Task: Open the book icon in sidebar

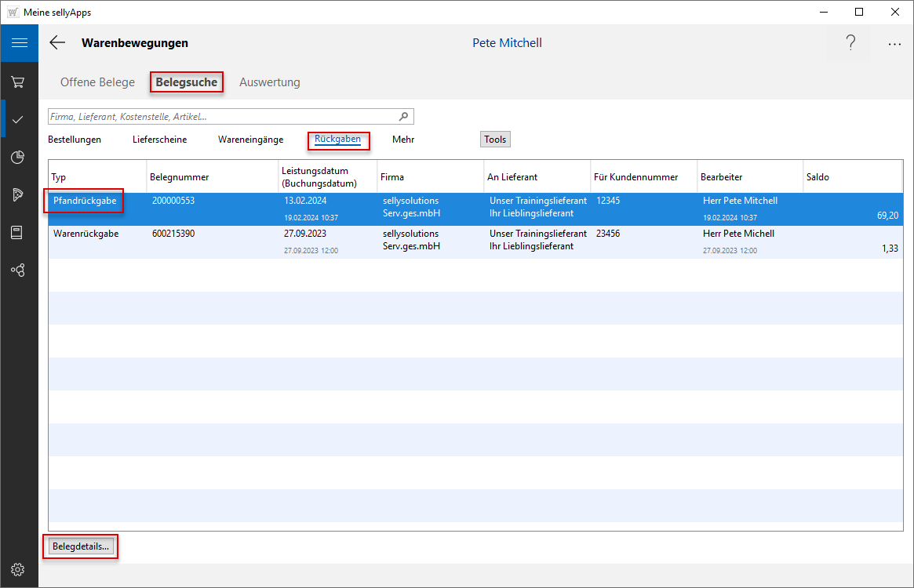Action: pyautogui.click(x=18, y=232)
